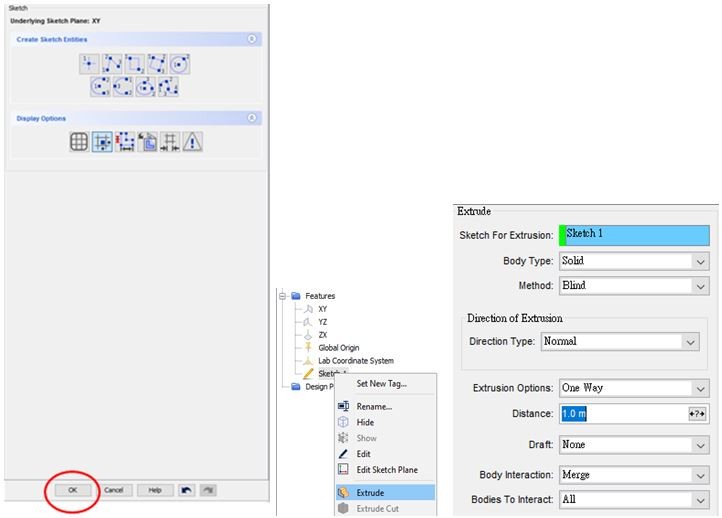
Task: Open the Body Type dropdown
Action: (x=634, y=261)
